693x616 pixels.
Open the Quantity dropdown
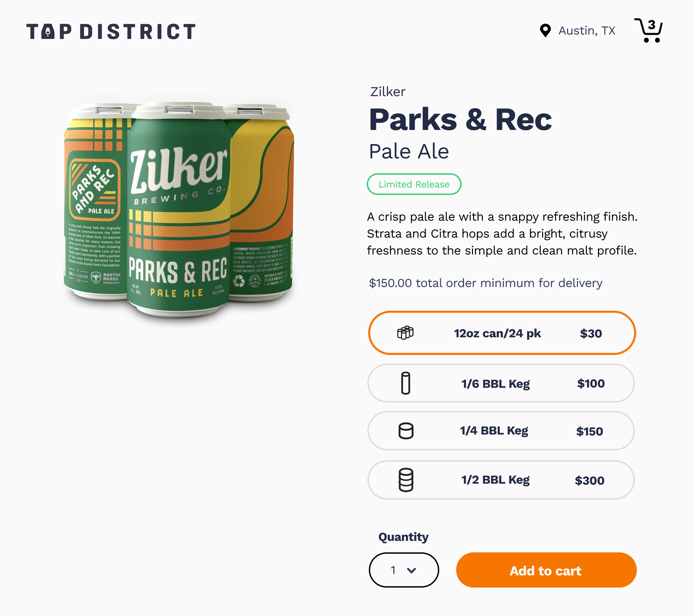click(x=403, y=570)
